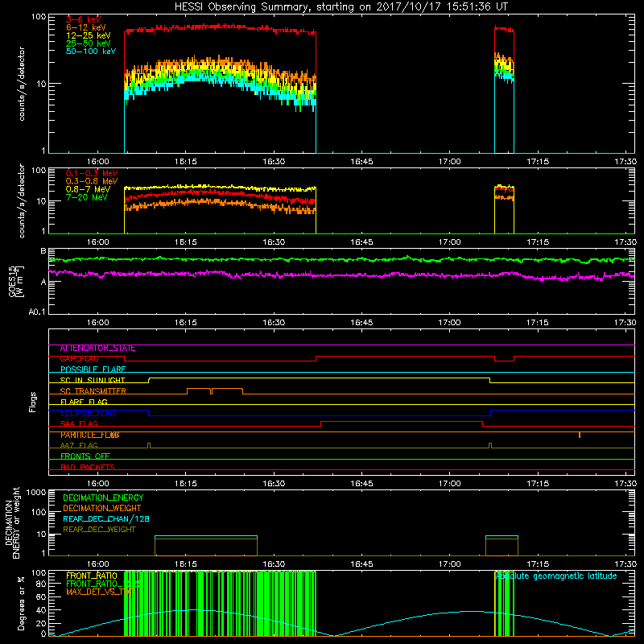Image resolution: width=644 pixels, height=644 pixels.
Task: Click the 0.3-0.8 MeV legend entry
Action: coord(92,181)
